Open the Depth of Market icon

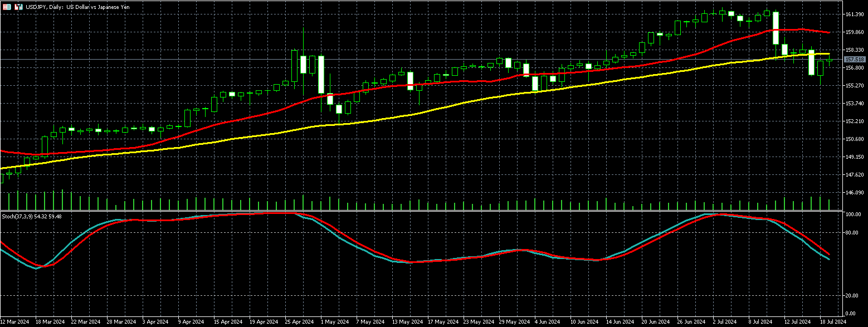(x=18, y=7)
